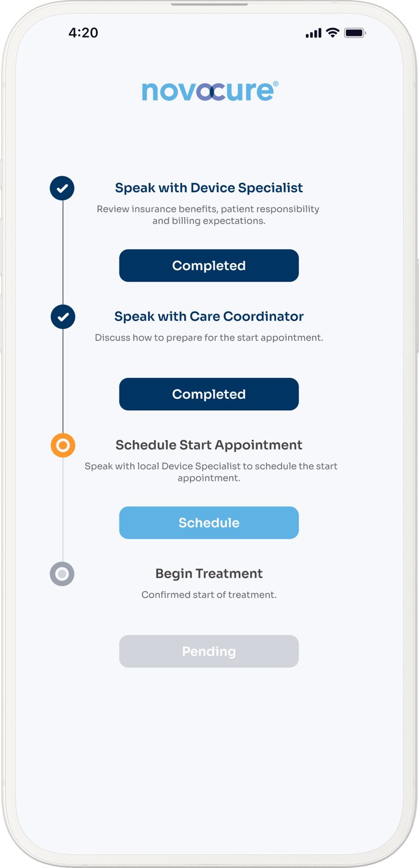
Task: Tap the battery status icon
Action: 355,33
